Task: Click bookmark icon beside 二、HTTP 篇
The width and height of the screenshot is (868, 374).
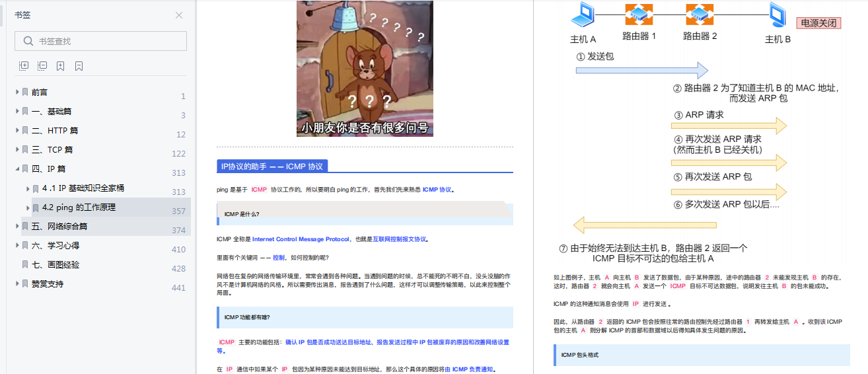Action: pyautogui.click(x=25, y=130)
